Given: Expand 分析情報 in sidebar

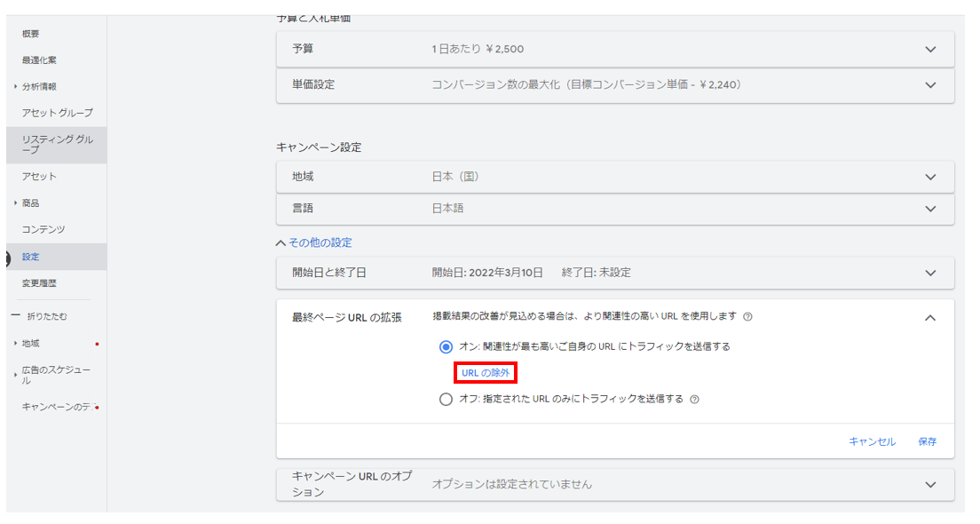Looking at the screenshot, I should pyautogui.click(x=16, y=87).
